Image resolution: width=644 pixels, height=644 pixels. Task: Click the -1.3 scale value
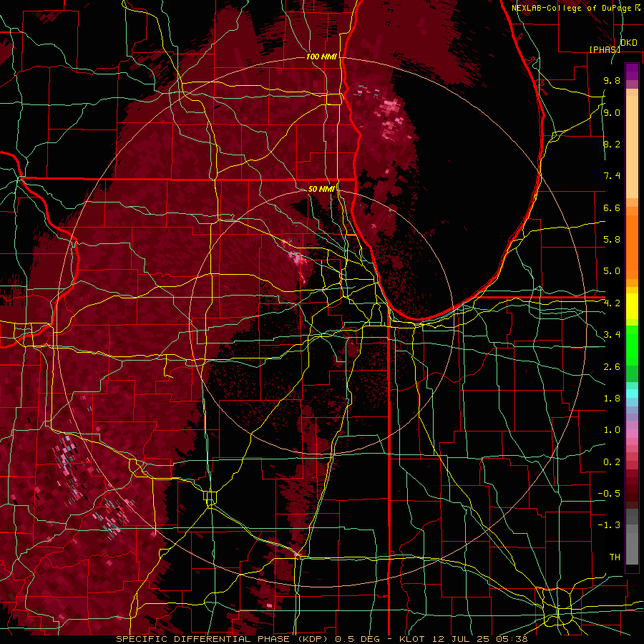click(609, 525)
